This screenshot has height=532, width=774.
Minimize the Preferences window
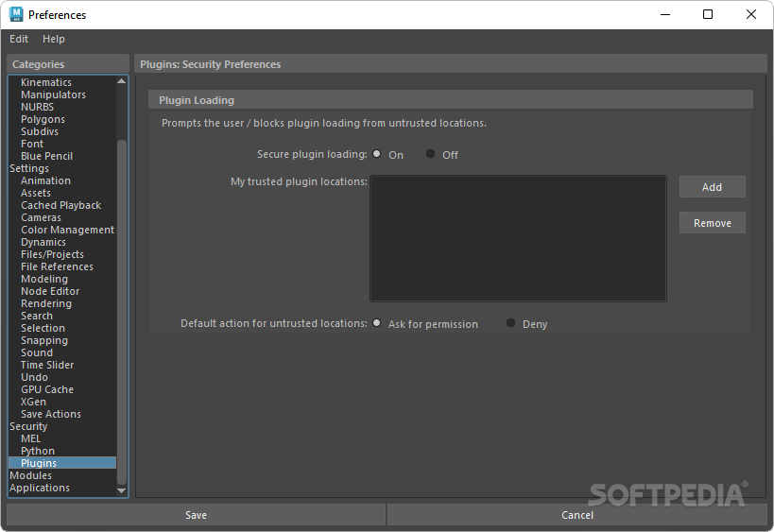(x=665, y=14)
